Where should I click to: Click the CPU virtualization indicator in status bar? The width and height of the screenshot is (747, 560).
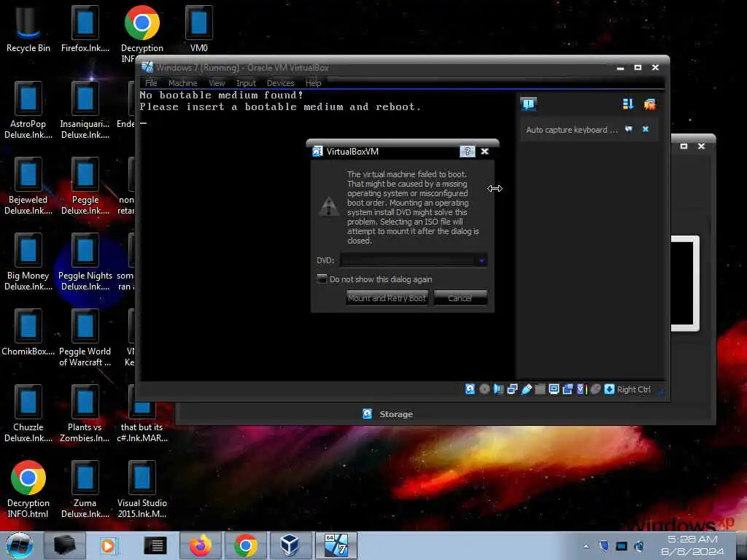(581, 389)
